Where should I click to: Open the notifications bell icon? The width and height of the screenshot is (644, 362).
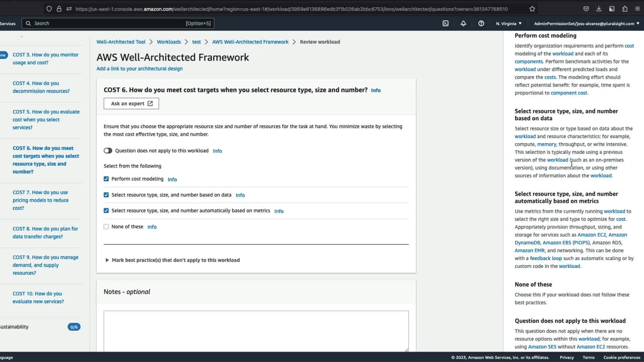[x=463, y=23]
